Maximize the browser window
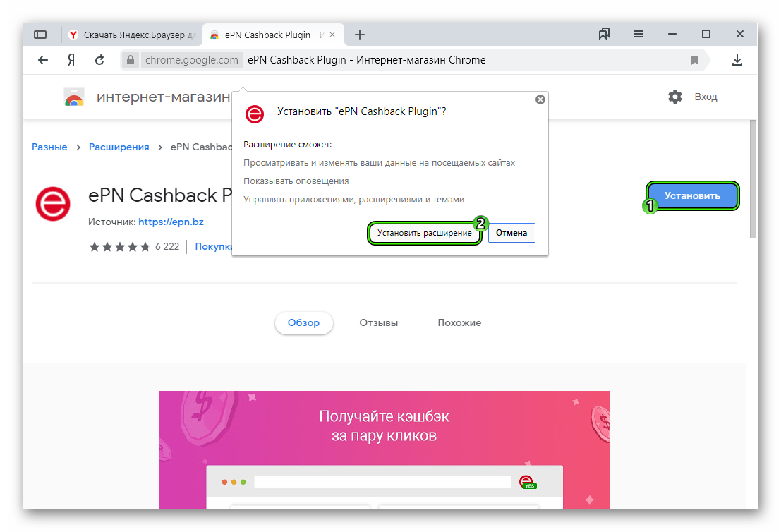The width and height of the screenshot is (781, 532). [x=706, y=34]
